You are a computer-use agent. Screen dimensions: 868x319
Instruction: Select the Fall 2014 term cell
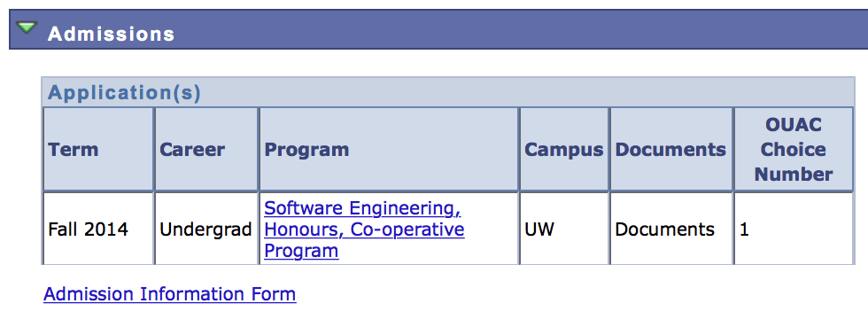click(x=98, y=229)
